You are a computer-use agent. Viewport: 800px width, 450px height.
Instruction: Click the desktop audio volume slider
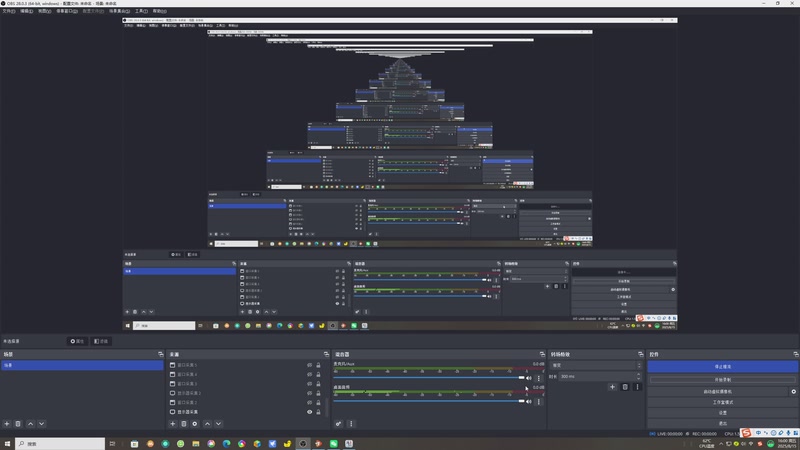pyautogui.click(x=429, y=401)
